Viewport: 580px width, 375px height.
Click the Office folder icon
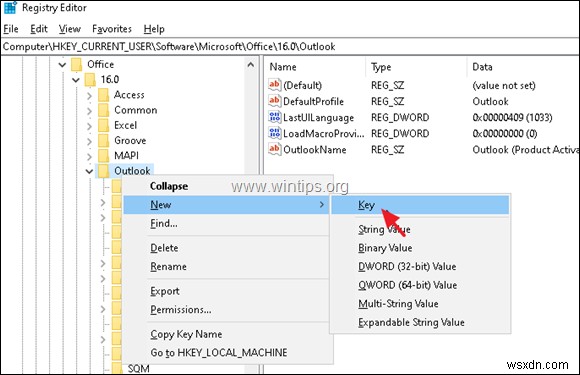(x=77, y=64)
